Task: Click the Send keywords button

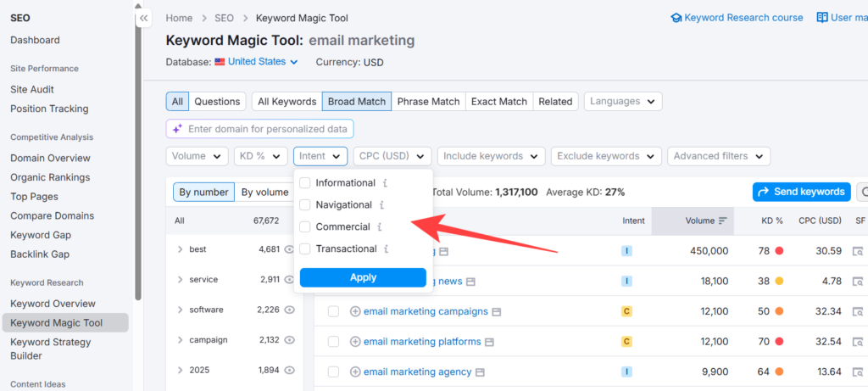Action: pos(802,192)
